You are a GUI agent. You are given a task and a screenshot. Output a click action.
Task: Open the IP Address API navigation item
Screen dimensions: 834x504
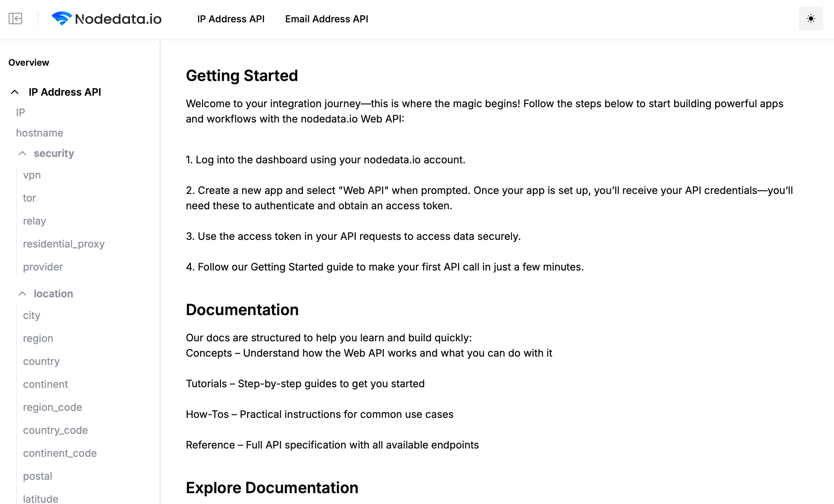231,19
